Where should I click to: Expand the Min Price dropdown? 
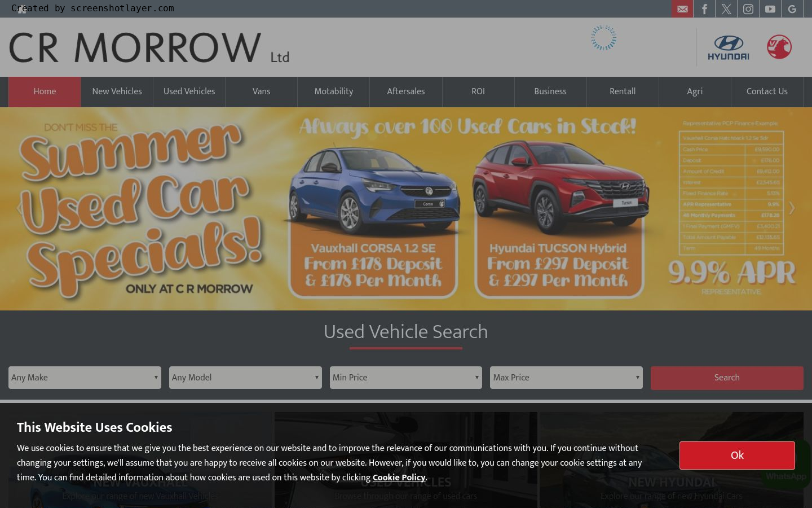coord(406,378)
